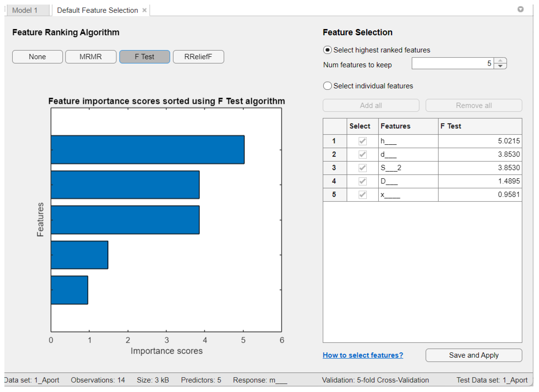Select the Default Feature Selection tab
The height and width of the screenshot is (392, 539).
tap(98, 10)
